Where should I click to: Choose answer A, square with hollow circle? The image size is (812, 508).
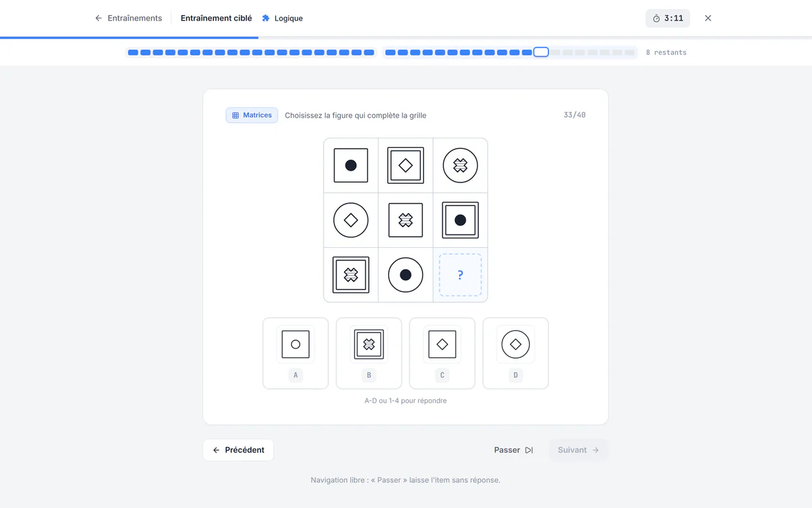[x=296, y=353]
